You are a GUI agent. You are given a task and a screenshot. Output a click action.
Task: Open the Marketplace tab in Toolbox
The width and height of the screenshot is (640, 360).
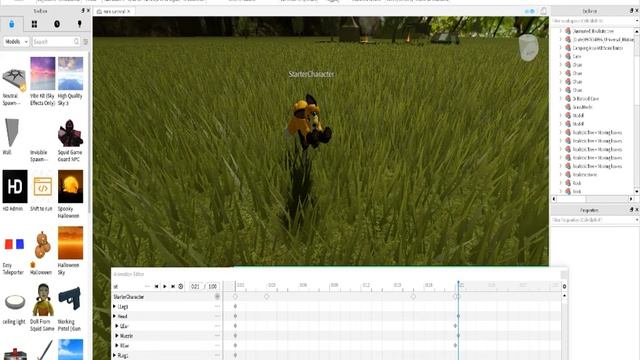[11, 24]
